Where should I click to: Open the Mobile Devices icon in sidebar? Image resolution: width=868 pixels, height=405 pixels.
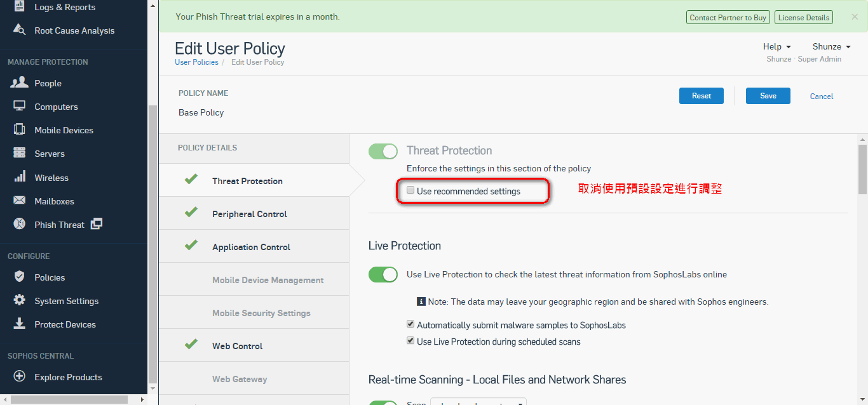[20, 129]
